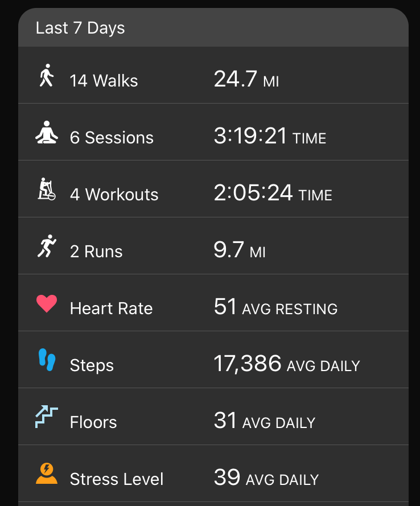Tap the Last 7 Days header
Screen dimensions: 420x506
coord(80,28)
